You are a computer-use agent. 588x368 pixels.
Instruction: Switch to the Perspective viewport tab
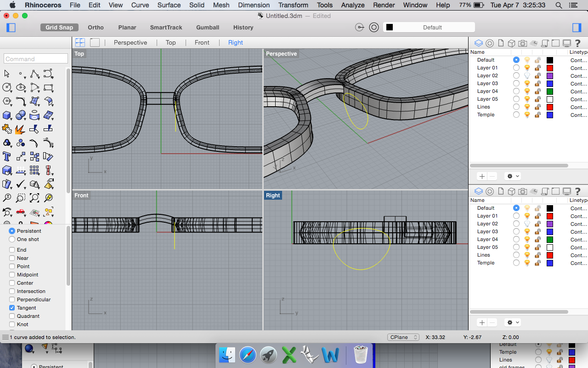click(130, 42)
